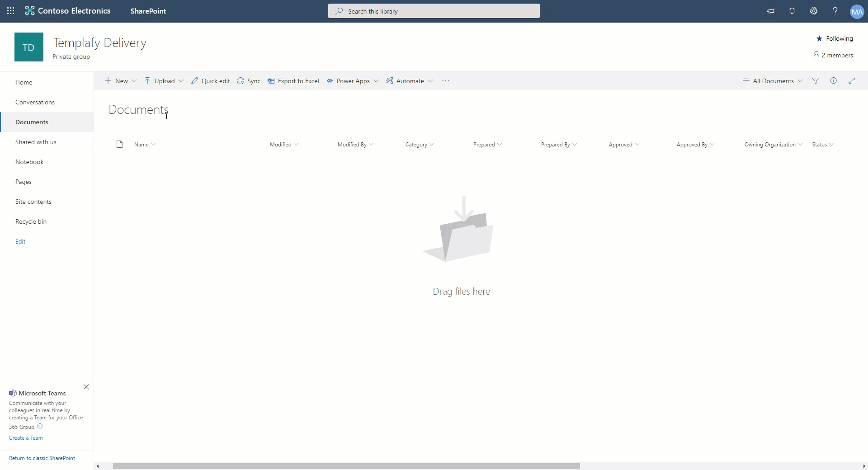Open Site contents
Screen dimensions: 868x470
[47, 202]
